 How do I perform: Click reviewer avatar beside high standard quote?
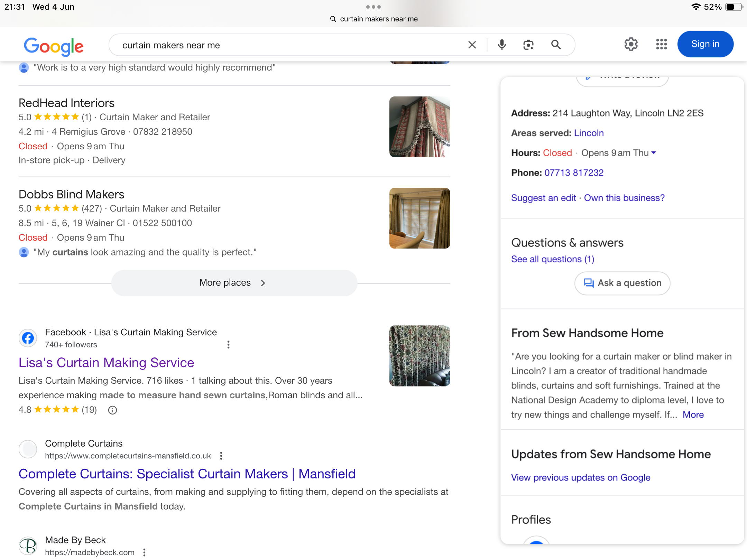[24, 67]
